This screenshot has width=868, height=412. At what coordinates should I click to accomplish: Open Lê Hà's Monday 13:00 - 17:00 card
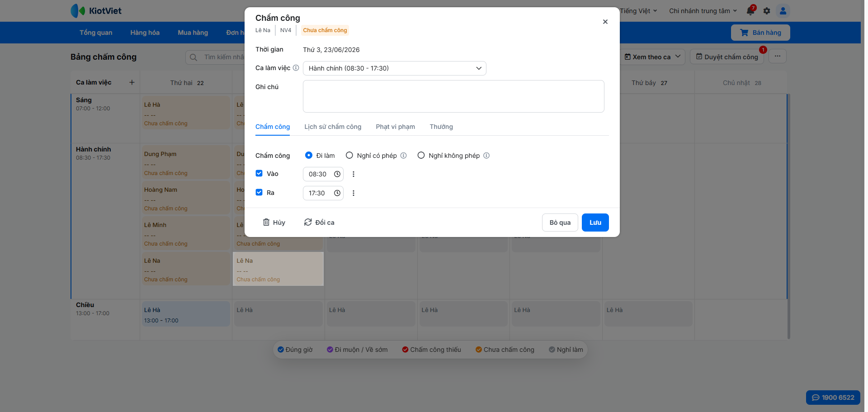pyautogui.click(x=186, y=314)
